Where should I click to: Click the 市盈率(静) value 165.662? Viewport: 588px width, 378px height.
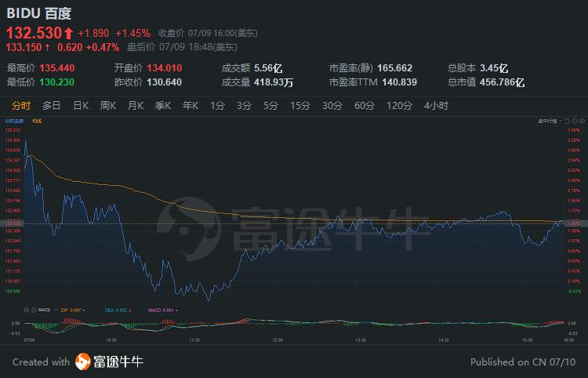click(x=395, y=68)
